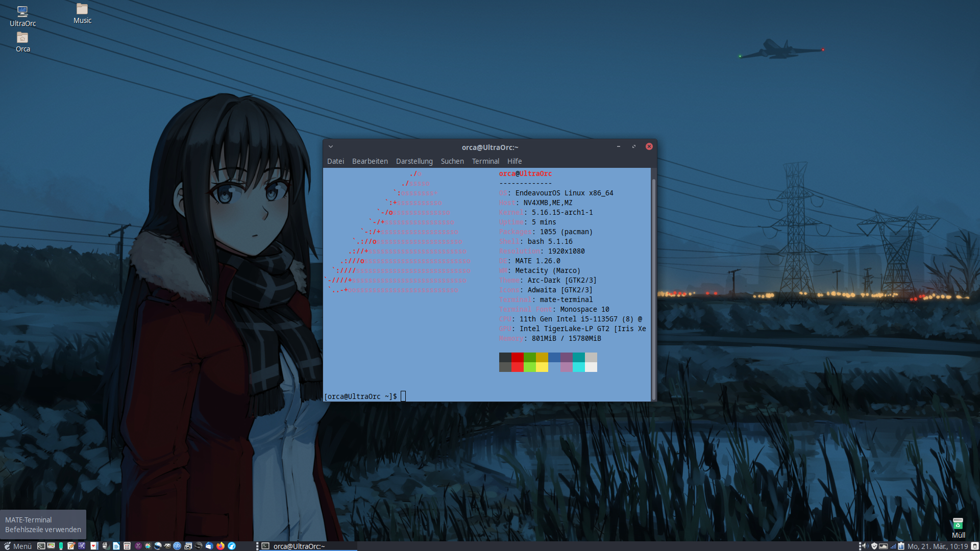The width and height of the screenshot is (980, 551).
Task: Click the '801MiB / 15780MiB' memory value
Action: coord(566,338)
